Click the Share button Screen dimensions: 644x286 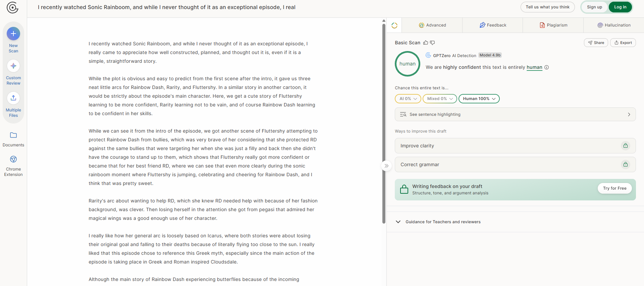pyautogui.click(x=596, y=43)
